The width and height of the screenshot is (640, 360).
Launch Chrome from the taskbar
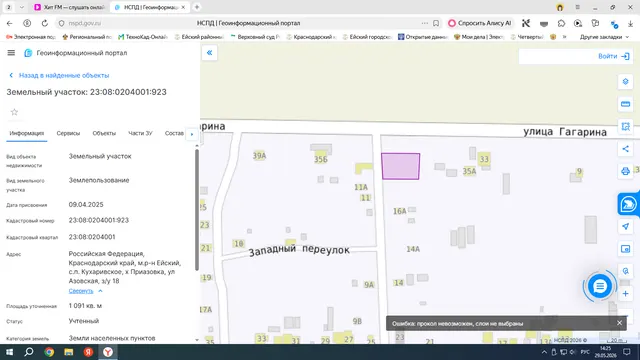point(49,352)
